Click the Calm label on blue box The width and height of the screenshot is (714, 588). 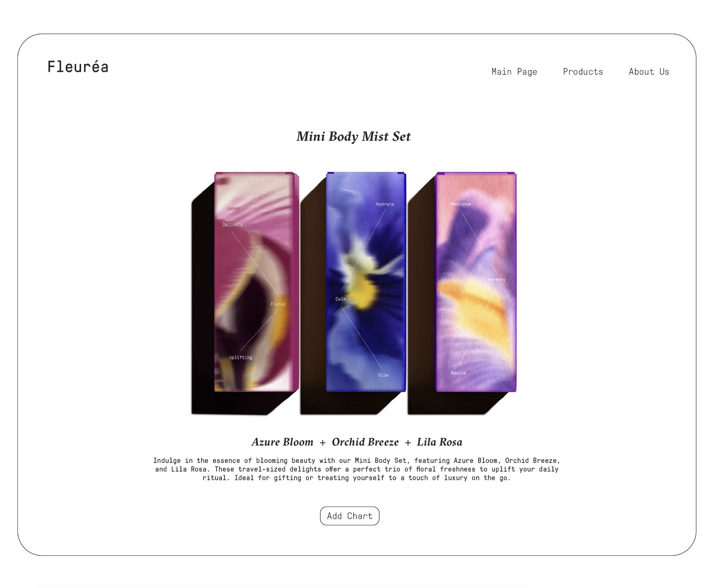[x=341, y=299]
